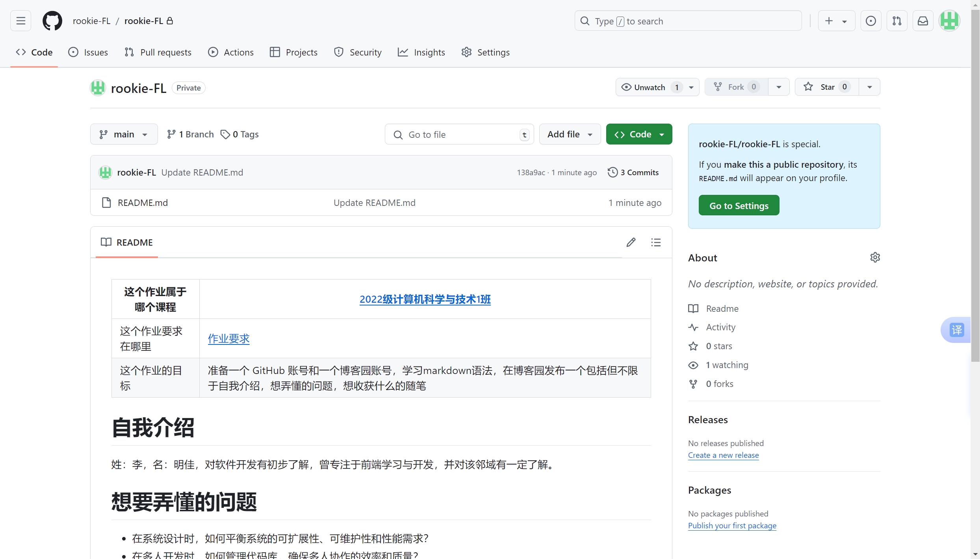Fork this repository
This screenshot has width=980, height=559.
point(735,87)
